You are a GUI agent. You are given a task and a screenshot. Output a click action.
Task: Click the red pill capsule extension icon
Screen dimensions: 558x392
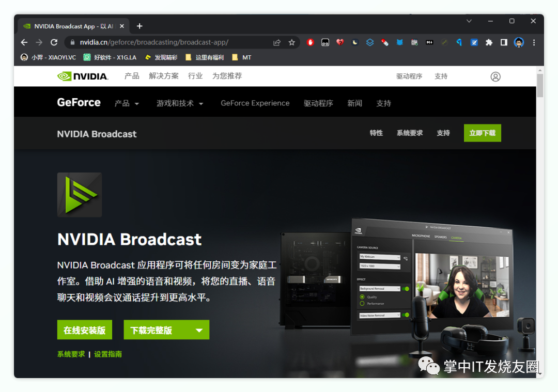coord(385,42)
